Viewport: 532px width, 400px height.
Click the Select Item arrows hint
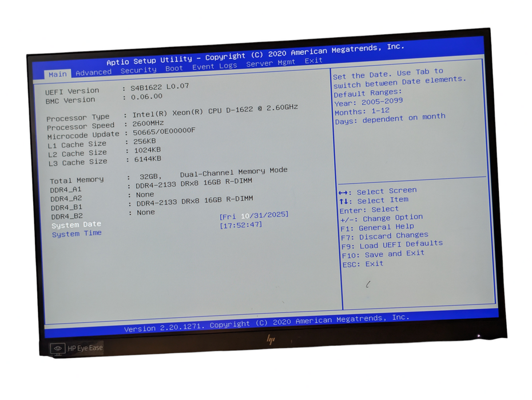[374, 201]
